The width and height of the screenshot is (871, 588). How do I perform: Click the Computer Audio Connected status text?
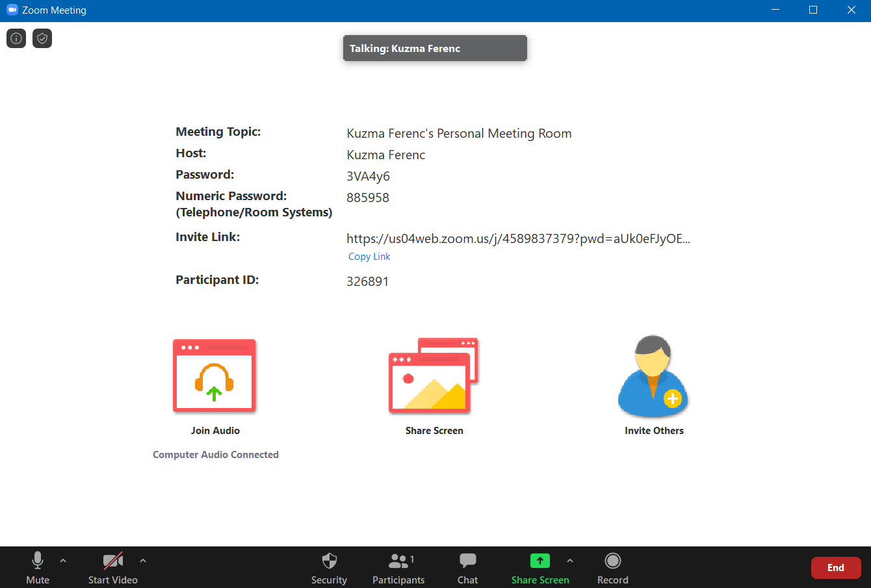(216, 455)
